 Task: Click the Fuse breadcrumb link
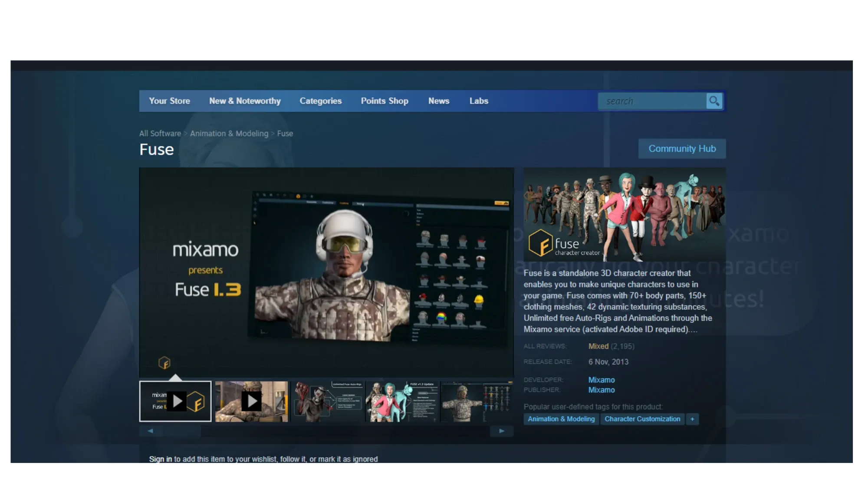click(x=285, y=133)
